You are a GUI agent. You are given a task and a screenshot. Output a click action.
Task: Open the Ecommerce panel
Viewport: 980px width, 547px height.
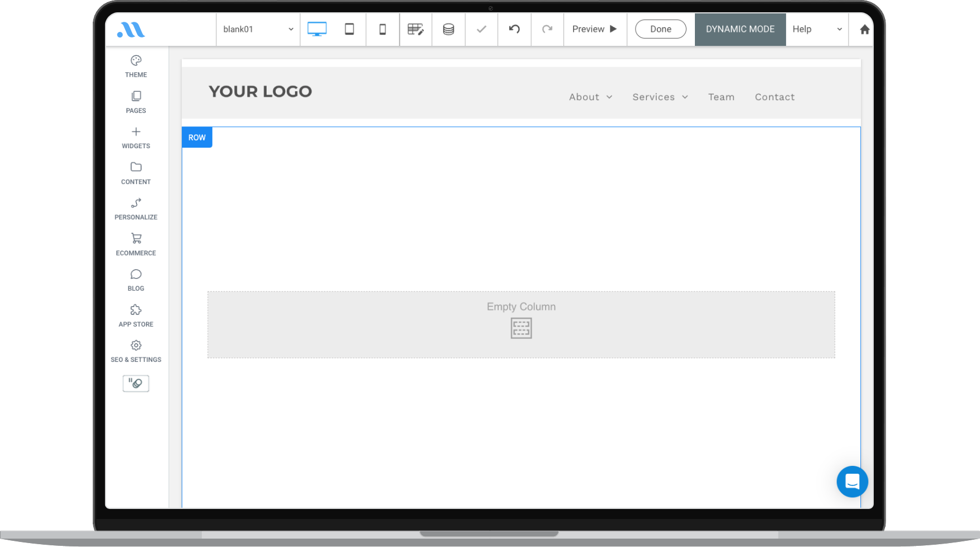tap(136, 244)
